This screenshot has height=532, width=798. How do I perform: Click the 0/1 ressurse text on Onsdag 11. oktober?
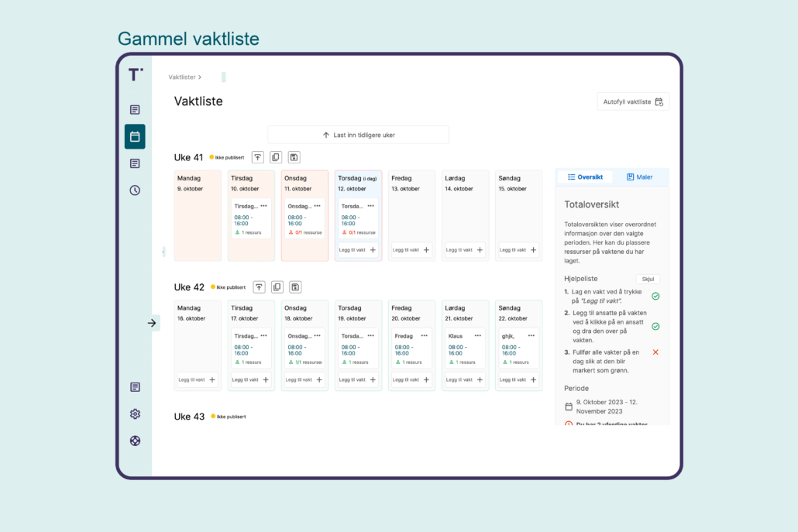(308, 232)
